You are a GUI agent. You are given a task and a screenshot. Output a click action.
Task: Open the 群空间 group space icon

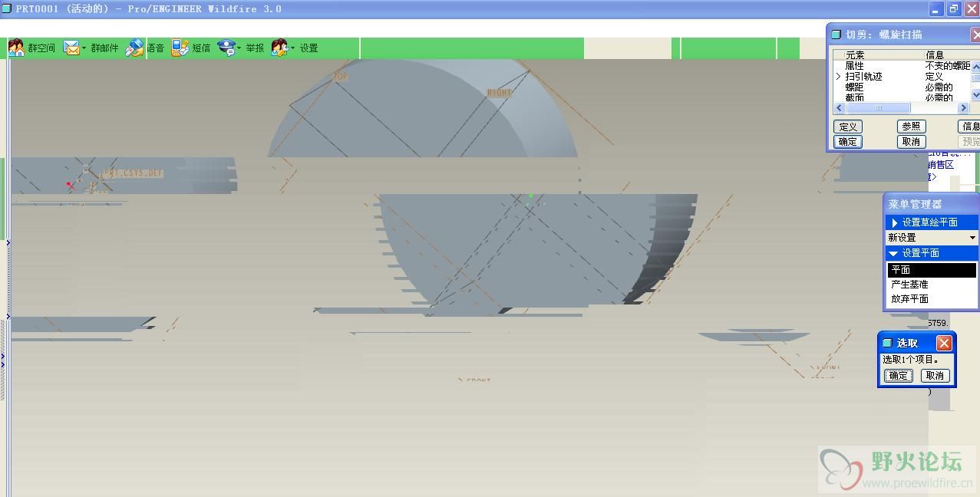(16, 48)
